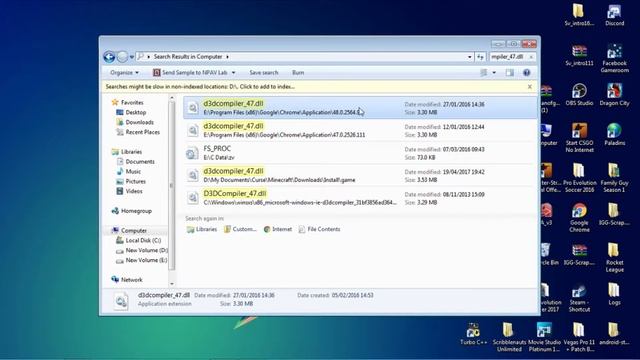This screenshot has height=360, width=640.
Task: Open Documents library in sidebar
Action: 136,162
